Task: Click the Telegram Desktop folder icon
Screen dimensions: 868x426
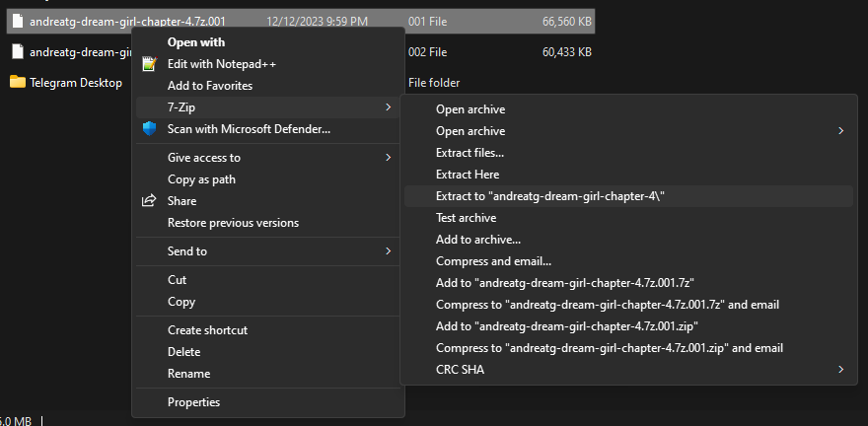Action: click(x=17, y=82)
